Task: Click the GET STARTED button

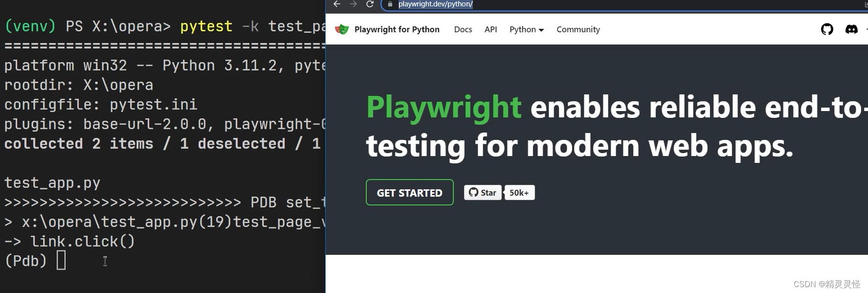Action: coord(410,193)
